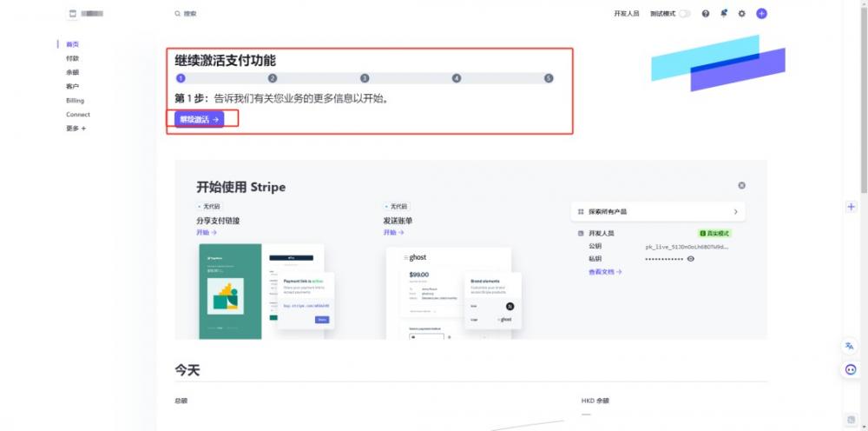This screenshot has width=868, height=431.
Task: Open Billing in the sidebar
Action: click(76, 101)
